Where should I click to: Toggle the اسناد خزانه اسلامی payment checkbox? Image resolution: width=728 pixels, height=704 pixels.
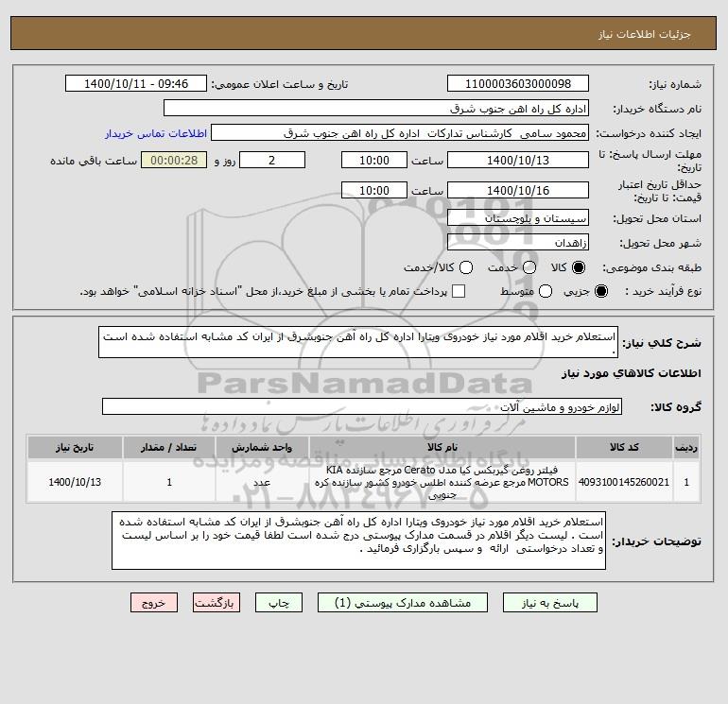coord(459,291)
